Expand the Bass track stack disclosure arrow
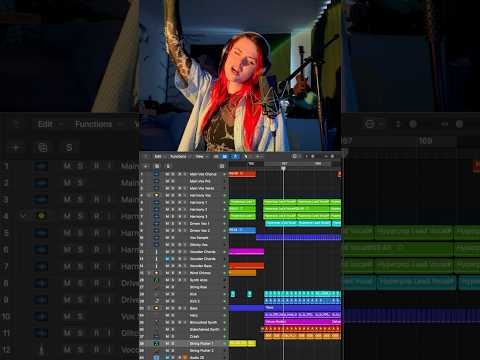480x360 pixels. coord(149,308)
